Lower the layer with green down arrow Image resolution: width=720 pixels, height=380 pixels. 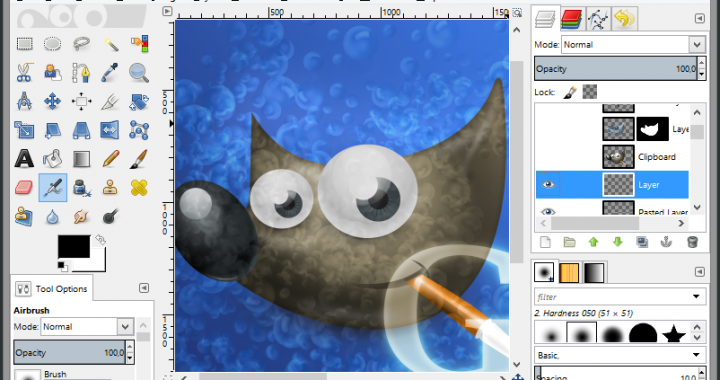click(x=618, y=242)
